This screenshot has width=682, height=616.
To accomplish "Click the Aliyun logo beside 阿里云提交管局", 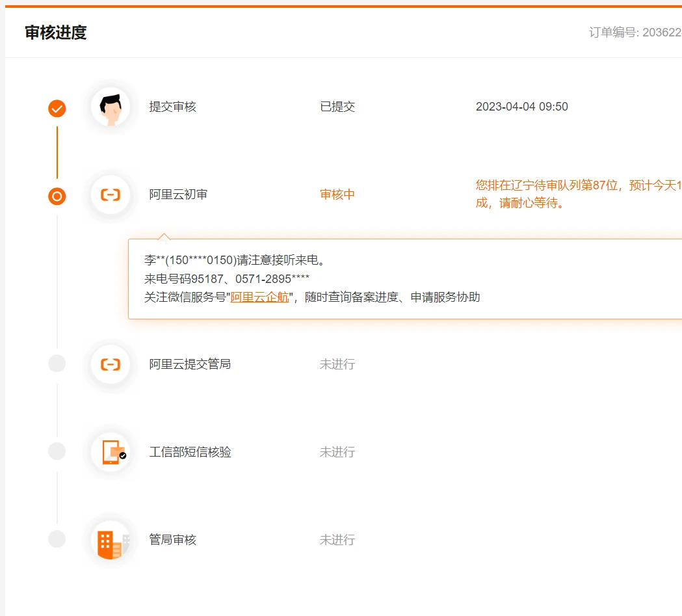I will (111, 364).
